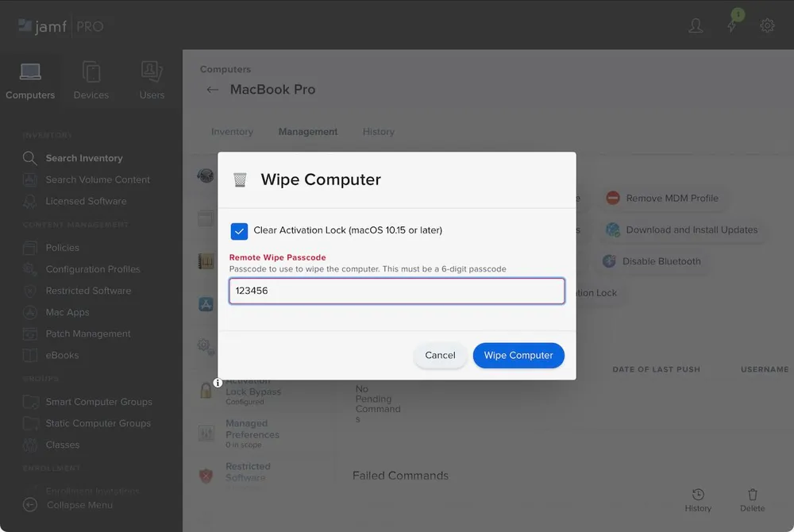Cancel the wipe dialog

click(x=440, y=355)
